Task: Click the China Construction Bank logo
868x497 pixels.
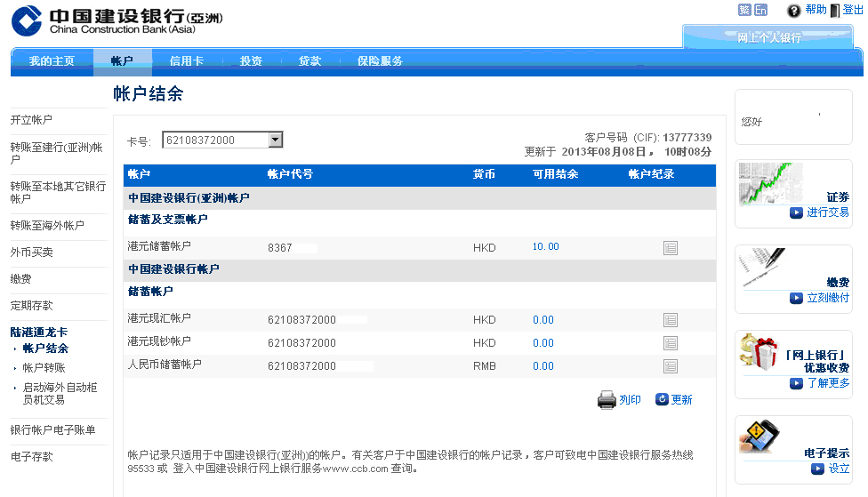Action: (x=117, y=20)
